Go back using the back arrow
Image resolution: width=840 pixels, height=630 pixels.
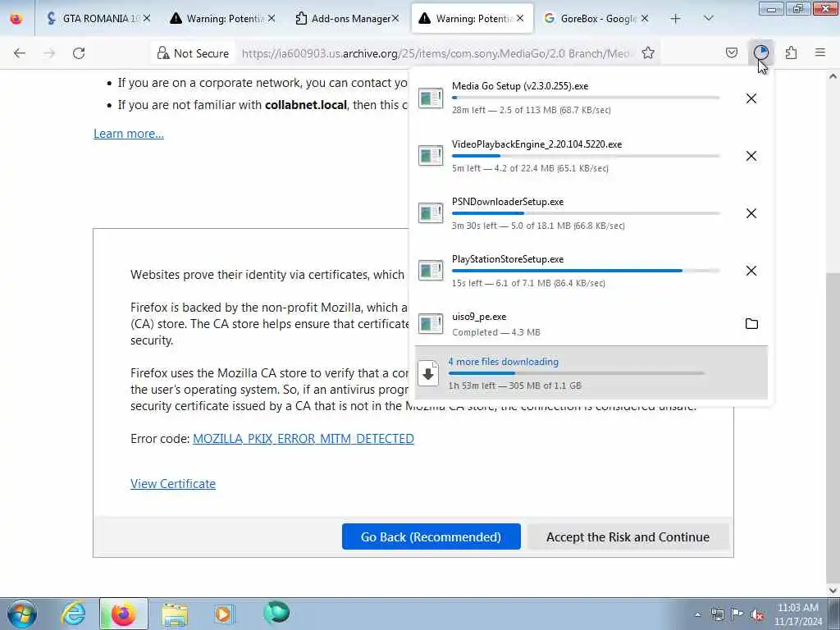click(x=20, y=53)
